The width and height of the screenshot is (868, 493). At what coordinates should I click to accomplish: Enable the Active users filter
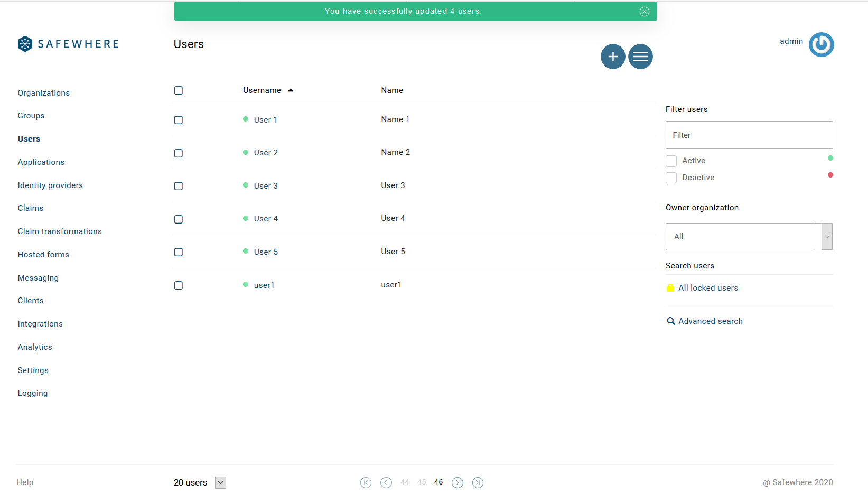[x=671, y=161]
